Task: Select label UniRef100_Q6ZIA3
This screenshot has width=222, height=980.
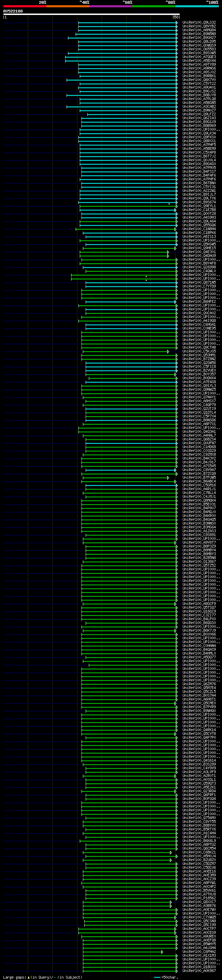Action: [x=199, y=118]
